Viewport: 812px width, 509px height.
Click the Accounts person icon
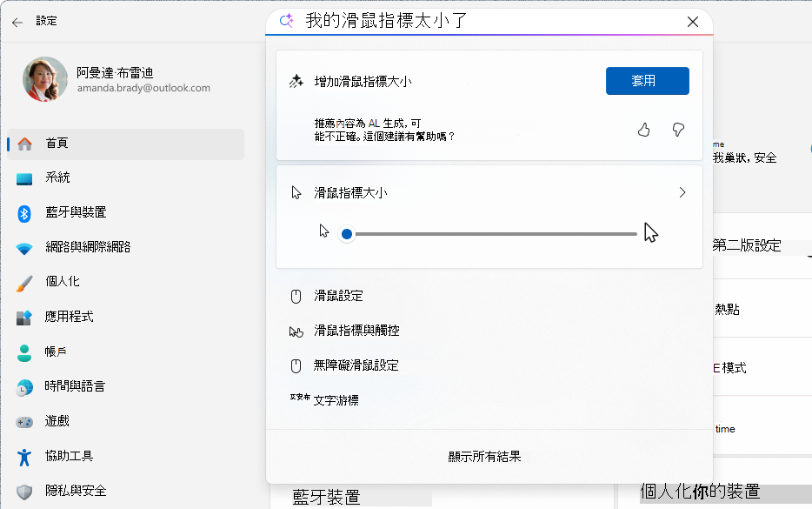click(24, 353)
